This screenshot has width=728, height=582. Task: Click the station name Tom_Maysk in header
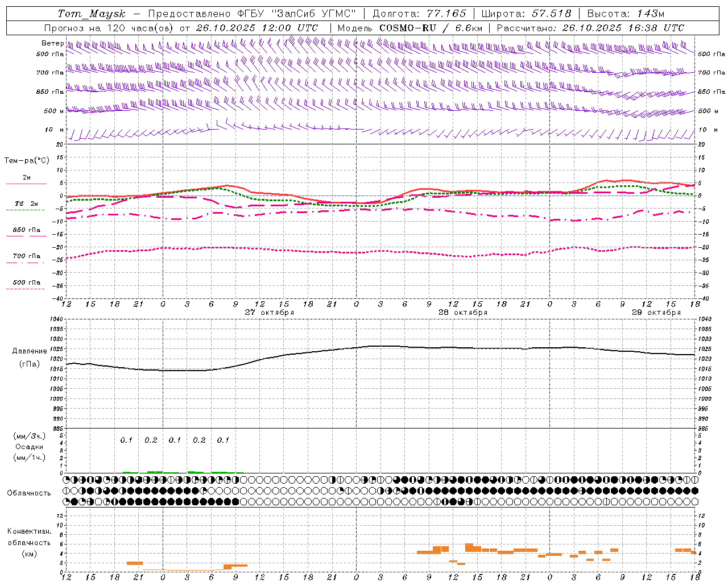(92, 14)
